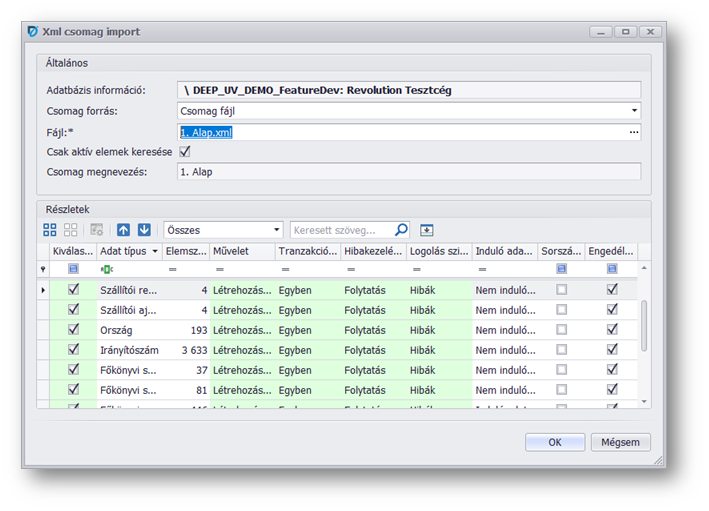
Task: Click the select all grid icon
Action: (x=50, y=230)
